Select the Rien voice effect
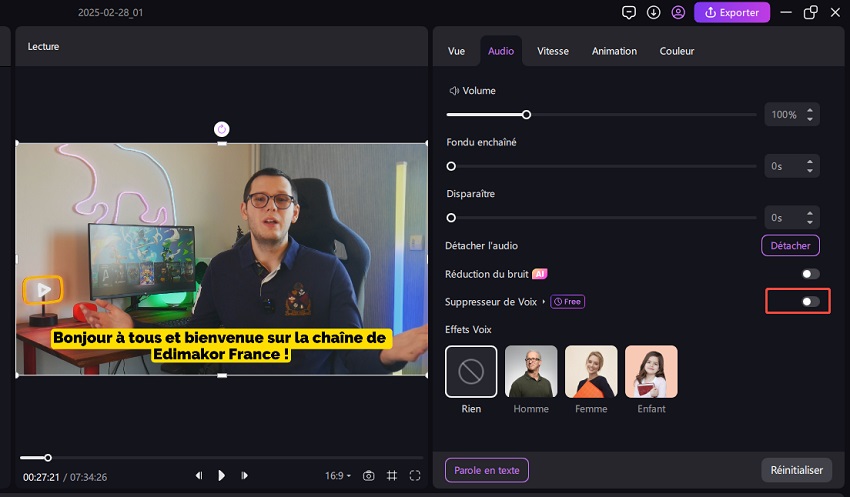This screenshot has width=850, height=497. [x=471, y=372]
